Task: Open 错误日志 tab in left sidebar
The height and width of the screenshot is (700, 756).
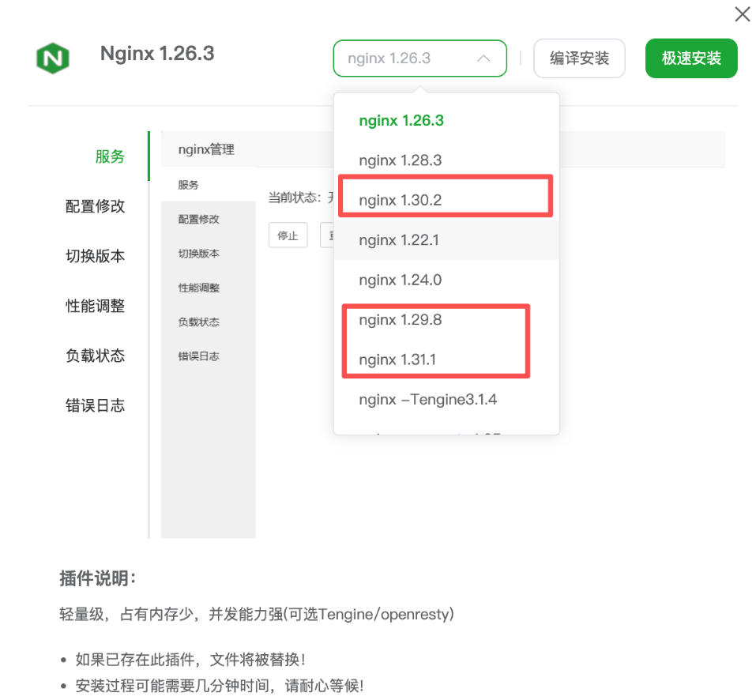Action: (95, 405)
